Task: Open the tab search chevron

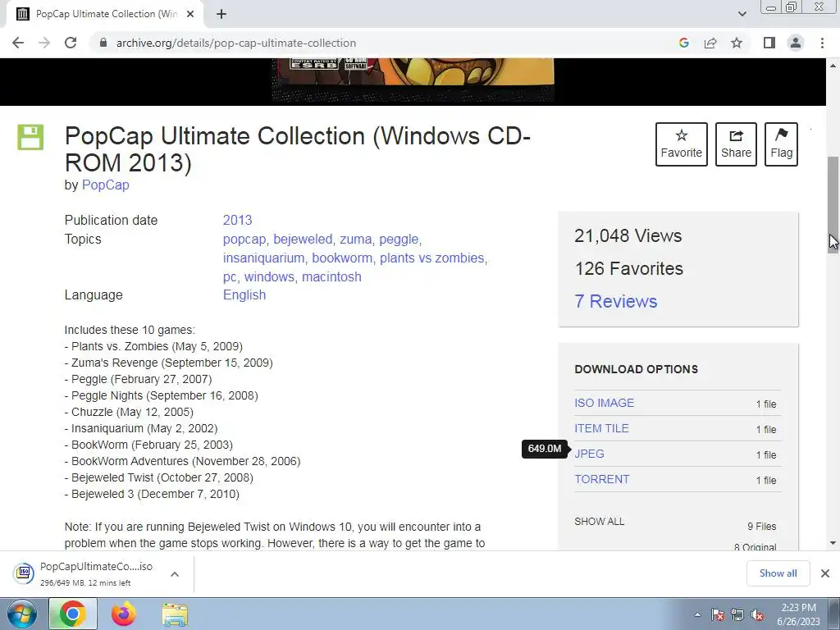Action: coord(742,14)
